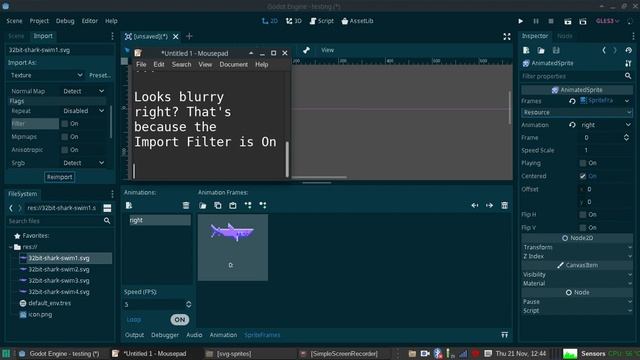Toggle the Playing checkbox in the Inspector
This screenshot has height=360, width=640.
tap(583, 163)
